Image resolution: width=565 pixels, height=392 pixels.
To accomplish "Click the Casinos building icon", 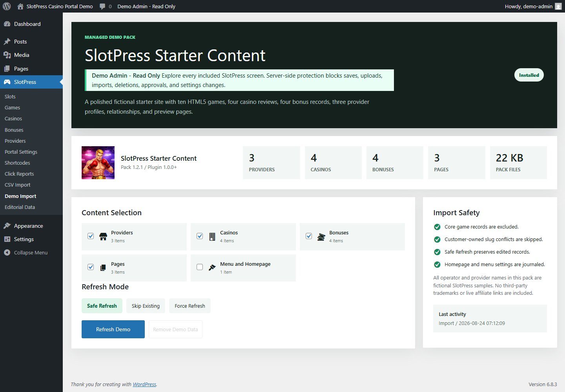I will (212, 236).
